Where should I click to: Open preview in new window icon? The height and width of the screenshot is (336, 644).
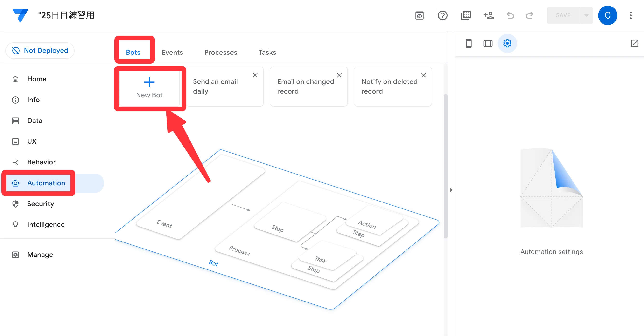pos(635,43)
